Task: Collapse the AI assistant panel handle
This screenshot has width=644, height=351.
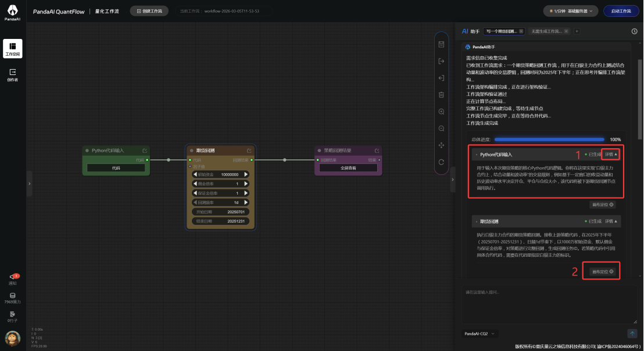Action: [453, 180]
